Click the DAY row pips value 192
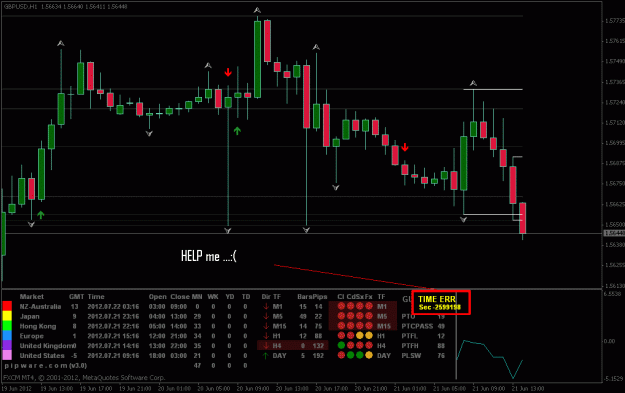 [318, 356]
